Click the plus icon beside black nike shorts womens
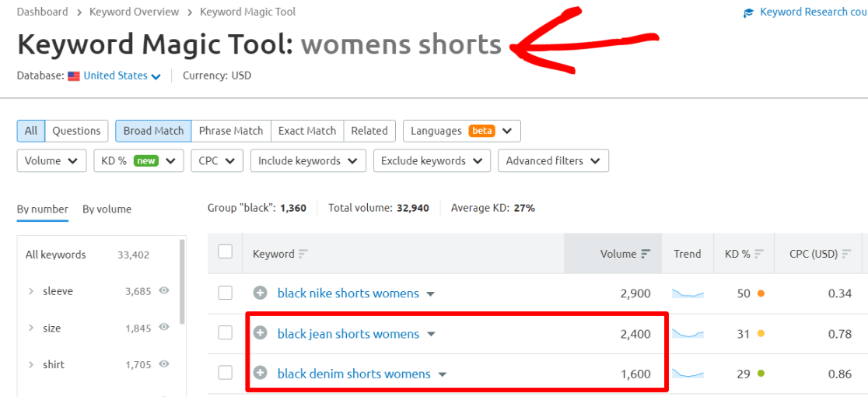The height and width of the screenshot is (397, 868). [260, 293]
